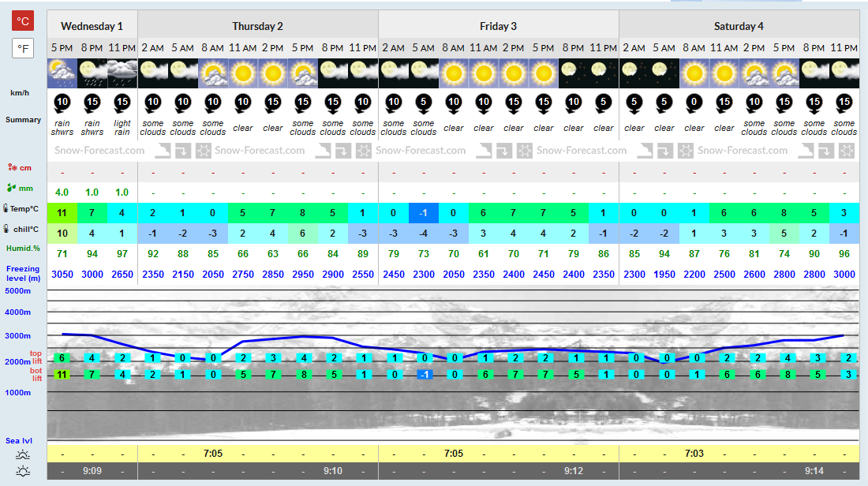
Task: Select the Saturday 4 day header
Action: (x=739, y=26)
